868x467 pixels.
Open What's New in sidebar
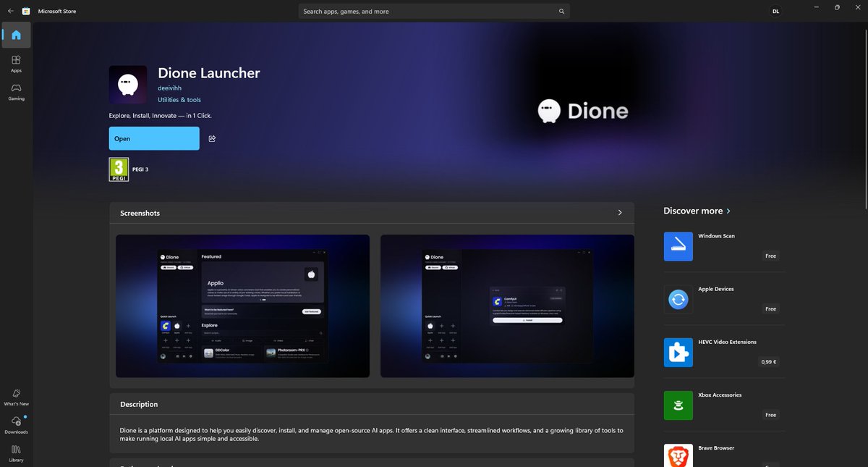(16, 397)
